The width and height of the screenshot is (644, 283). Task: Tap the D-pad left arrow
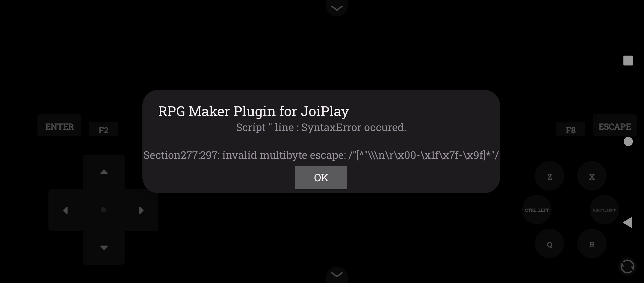[65, 210]
